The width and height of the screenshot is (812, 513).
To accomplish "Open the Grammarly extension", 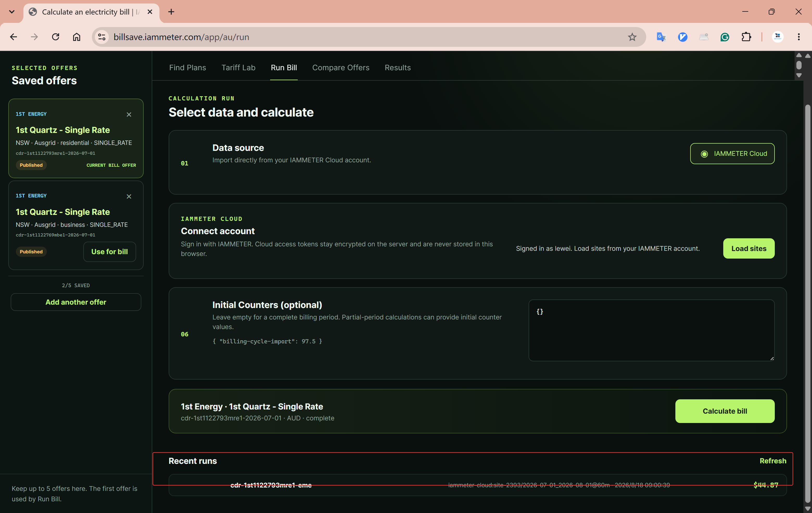I will [725, 37].
